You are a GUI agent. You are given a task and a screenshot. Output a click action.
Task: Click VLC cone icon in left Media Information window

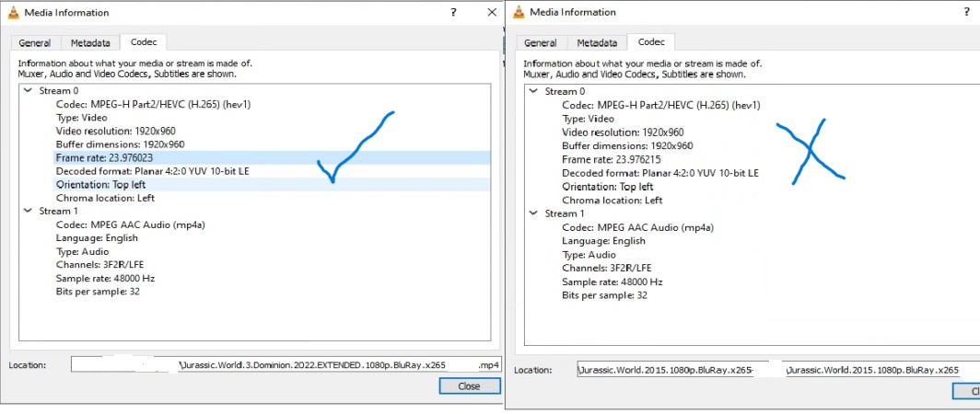pyautogui.click(x=14, y=13)
